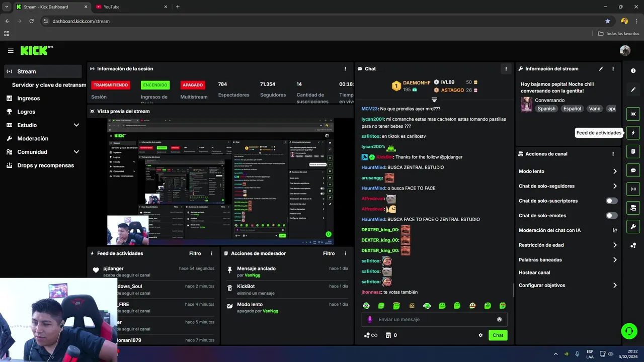Open the info icon in right sidebar
Viewport: 644px width, 362px height.
633,71
